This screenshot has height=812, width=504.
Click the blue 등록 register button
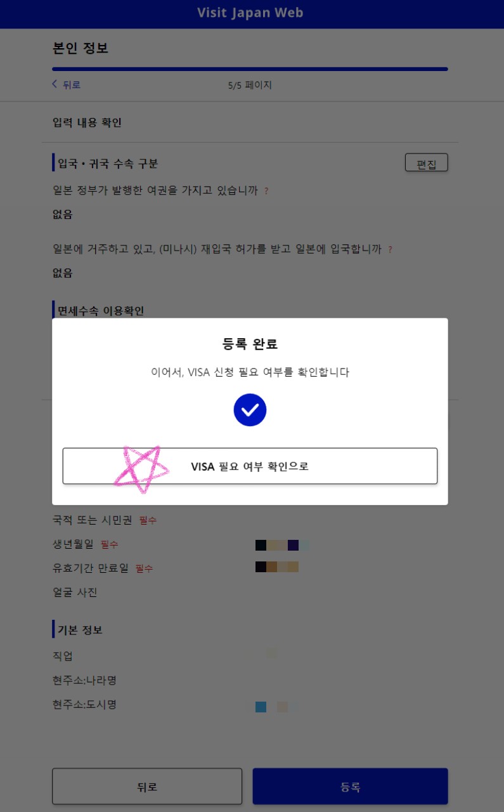tap(351, 787)
